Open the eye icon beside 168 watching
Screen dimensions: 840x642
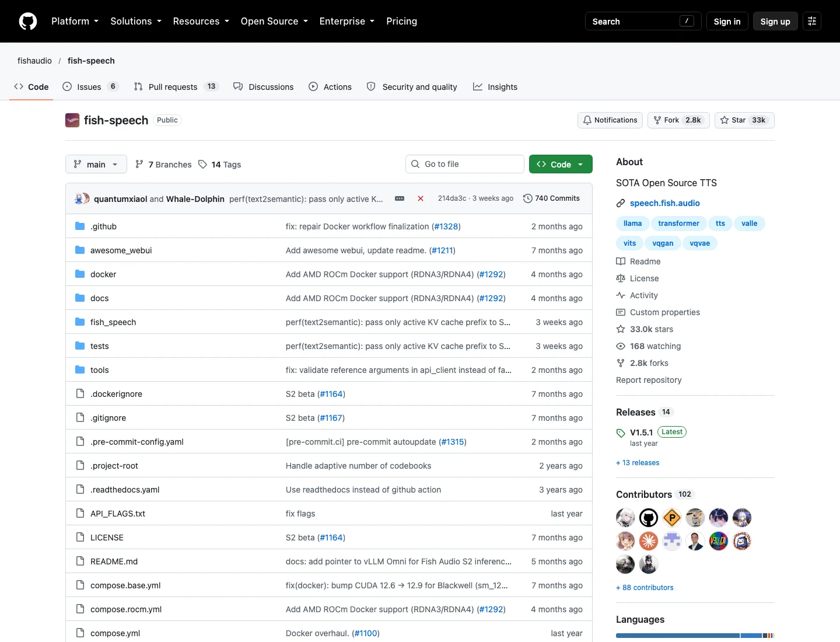tap(621, 346)
